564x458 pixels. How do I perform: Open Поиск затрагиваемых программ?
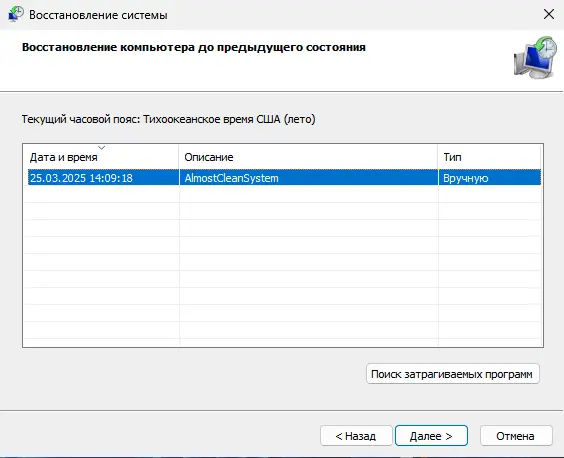(452, 374)
